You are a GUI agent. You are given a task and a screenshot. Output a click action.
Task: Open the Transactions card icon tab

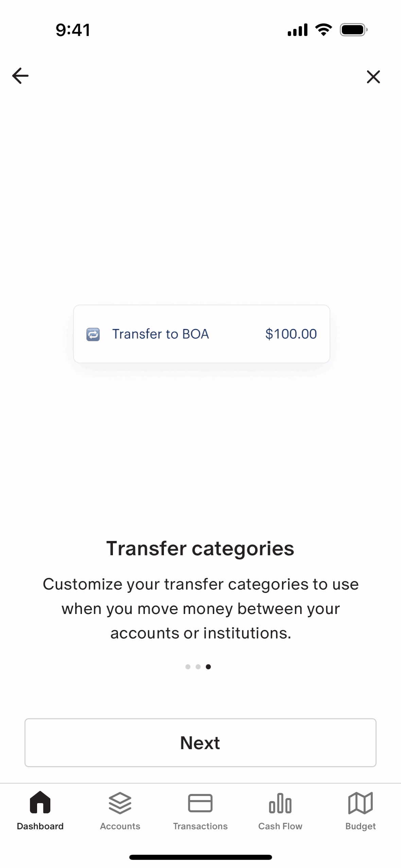tap(200, 810)
